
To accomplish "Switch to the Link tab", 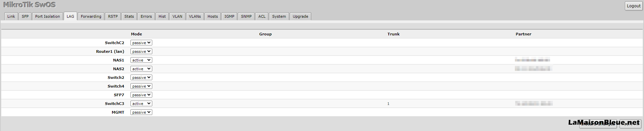I will pyautogui.click(x=11, y=16).
